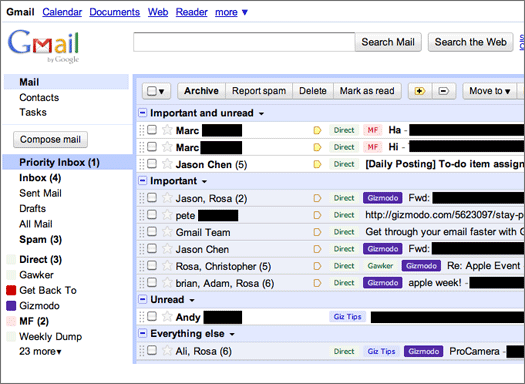Expand 23 more labels
The height and width of the screenshot is (384, 525).
40,352
